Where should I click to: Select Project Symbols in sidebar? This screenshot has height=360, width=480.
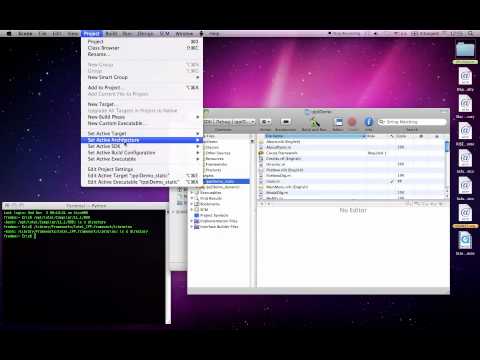(214, 215)
